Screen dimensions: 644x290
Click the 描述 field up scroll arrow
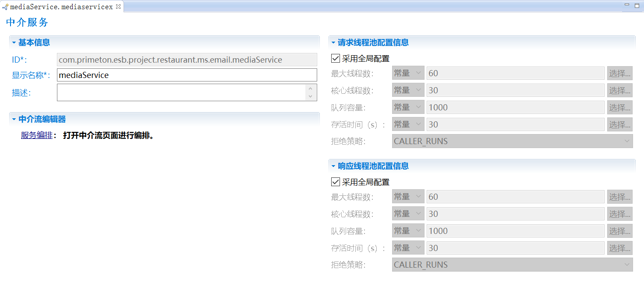(310, 88)
